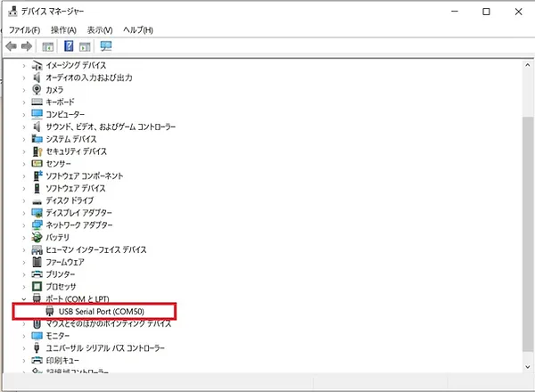Select サウンド、ビデオ、およびゲーム コントローラー label
Screen dimensions: 535x392
[x=111, y=127]
